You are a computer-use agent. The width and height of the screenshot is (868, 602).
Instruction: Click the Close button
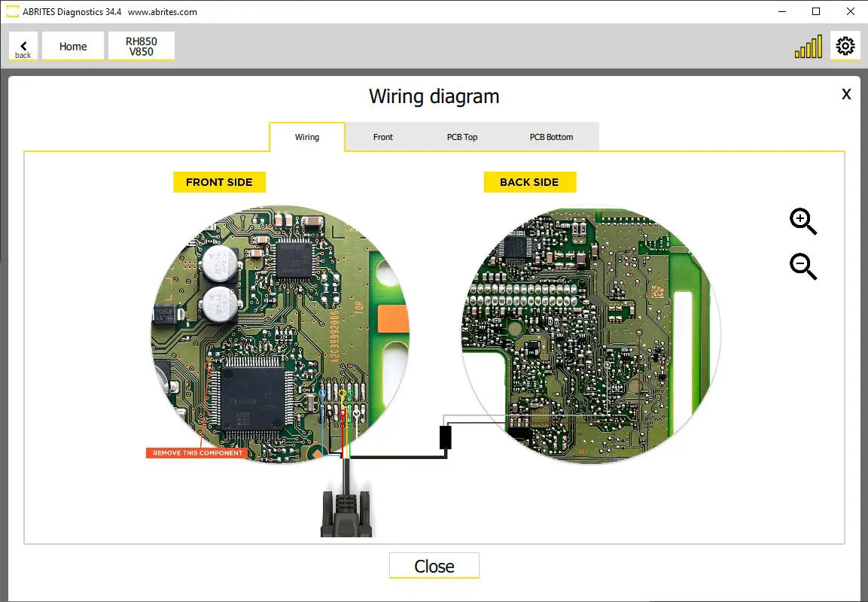pyautogui.click(x=434, y=566)
